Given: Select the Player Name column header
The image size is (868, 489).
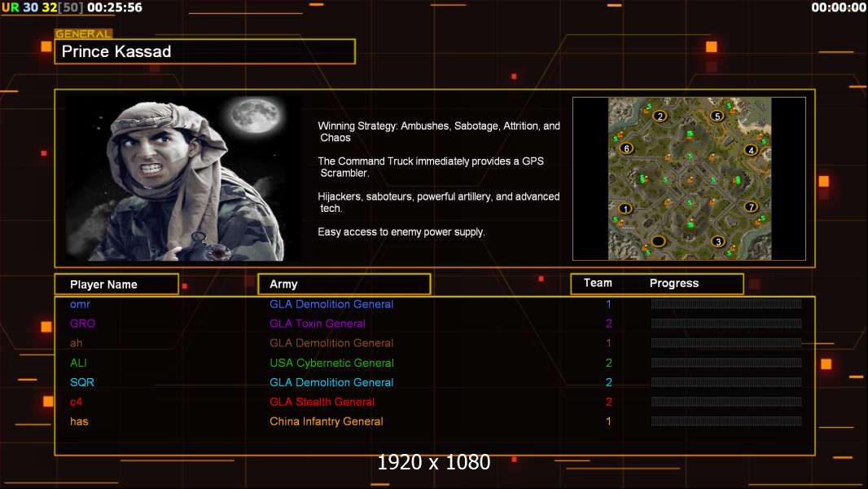Looking at the screenshot, I should (116, 284).
